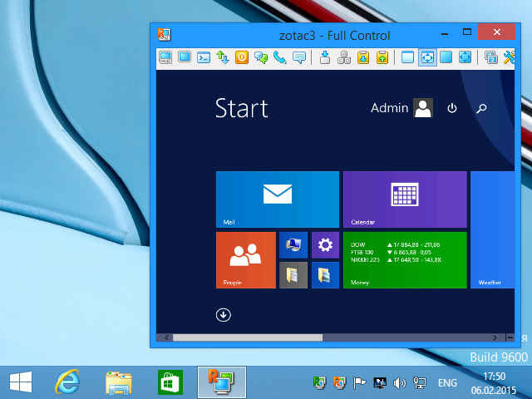The width and height of the screenshot is (532, 399).
Task: Open the power options on Start screen
Action: (452, 108)
